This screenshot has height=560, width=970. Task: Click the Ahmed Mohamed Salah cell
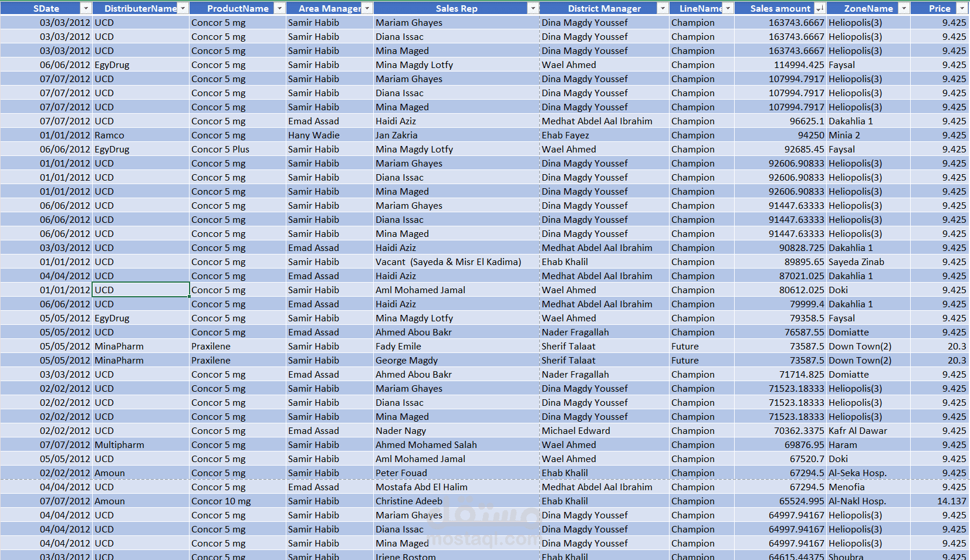pos(457,444)
